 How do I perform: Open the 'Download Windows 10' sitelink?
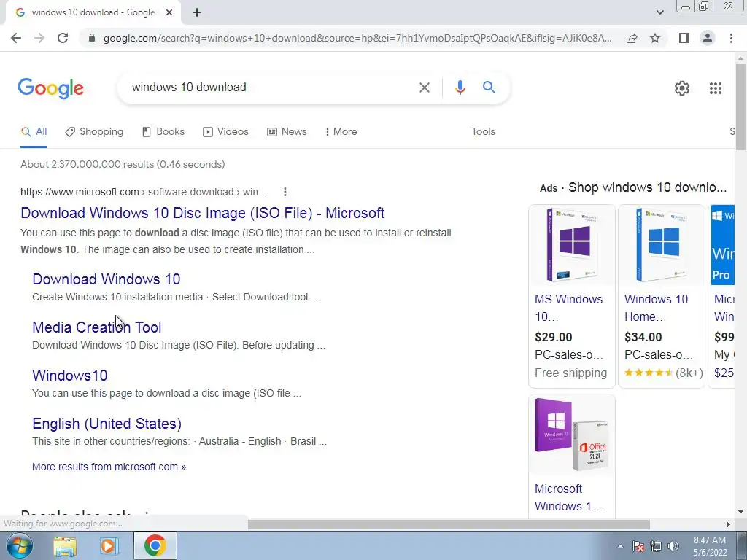point(107,279)
